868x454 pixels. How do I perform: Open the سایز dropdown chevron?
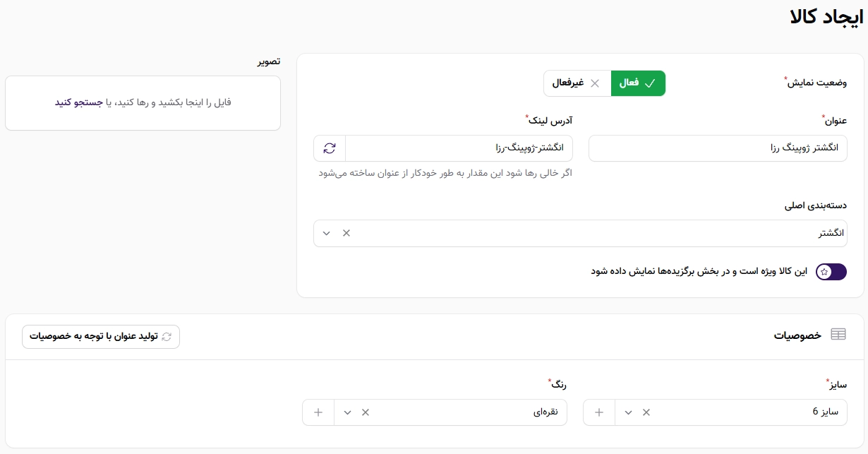point(627,412)
